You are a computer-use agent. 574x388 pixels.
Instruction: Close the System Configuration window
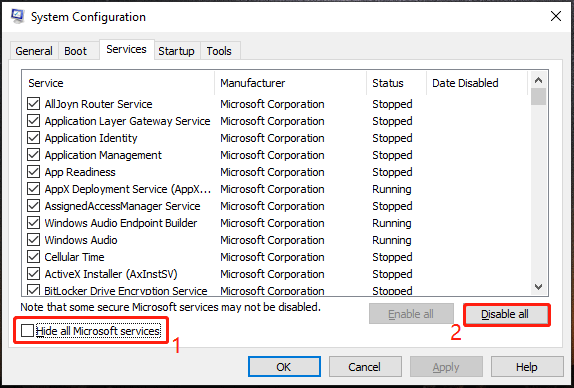click(x=556, y=16)
